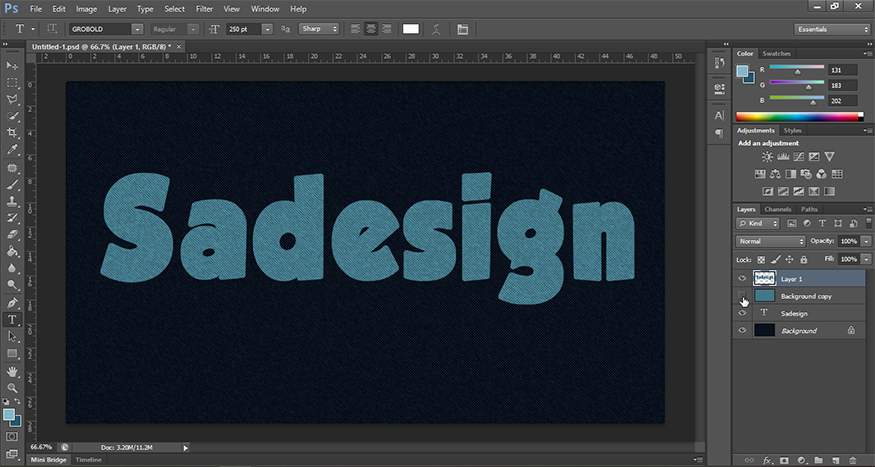
Task: Open the font size dropdown arrow
Action: click(267, 29)
